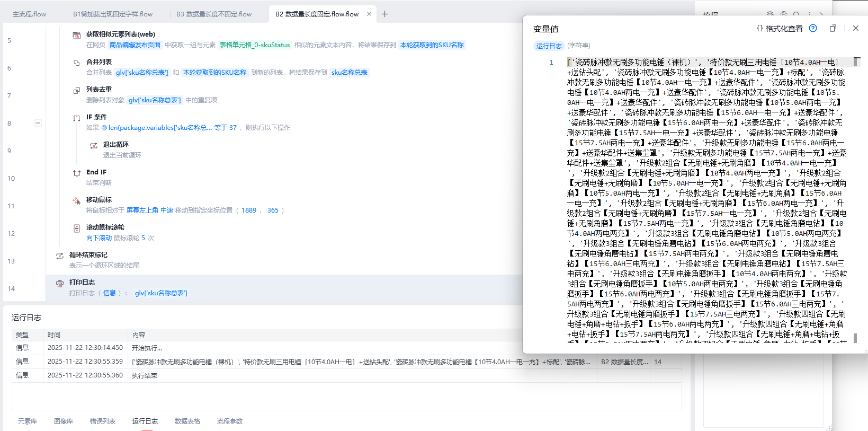Viewport: 868px width, 431px height.
Task: Click the 运行日志 tag in 变量值 dialog
Action: (x=549, y=46)
